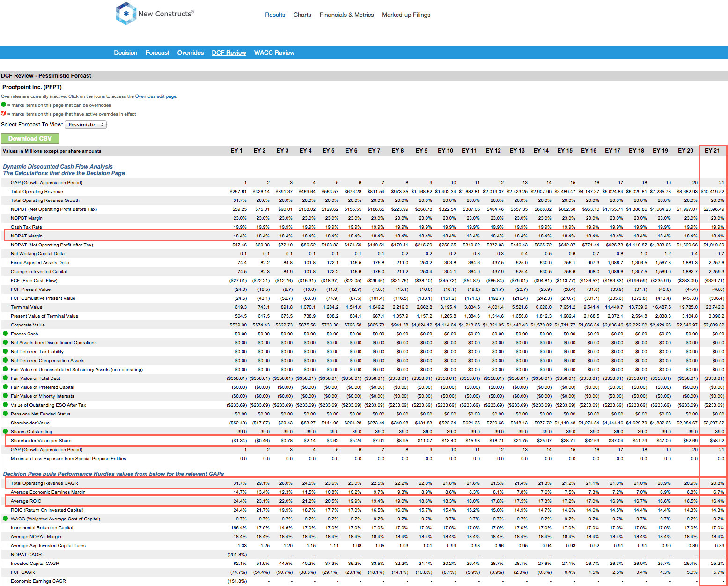The width and height of the screenshot is (728, 586).
Task: Click the New Constructs logo icon
Action: [x=126, y=14]
